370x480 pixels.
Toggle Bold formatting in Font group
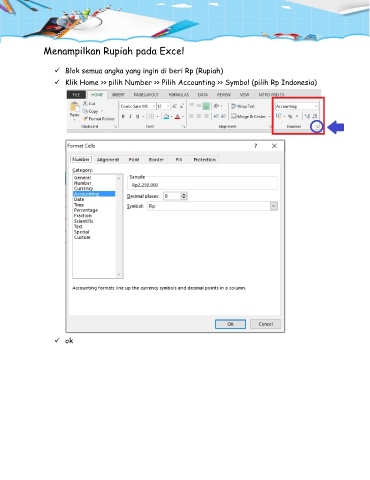[x=123, y=116]
